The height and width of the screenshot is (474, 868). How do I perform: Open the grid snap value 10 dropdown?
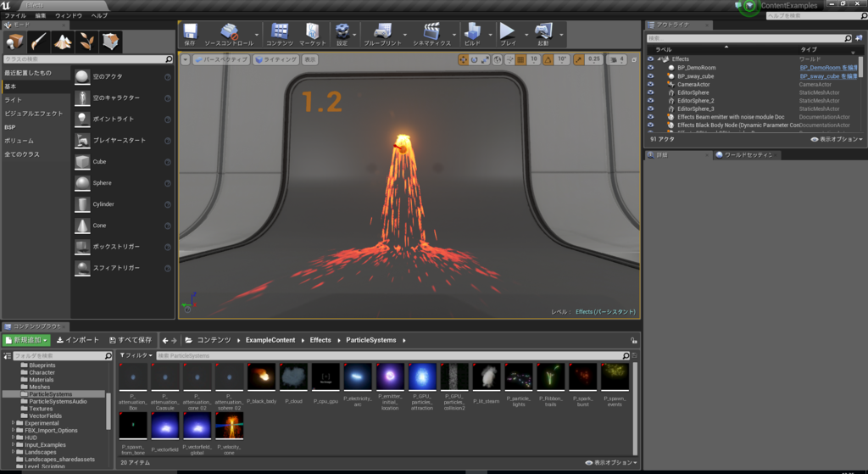[x=534, y=59]
